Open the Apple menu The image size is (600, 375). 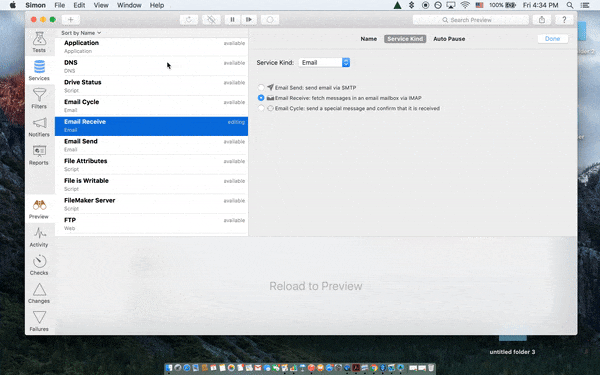[13, 5]
